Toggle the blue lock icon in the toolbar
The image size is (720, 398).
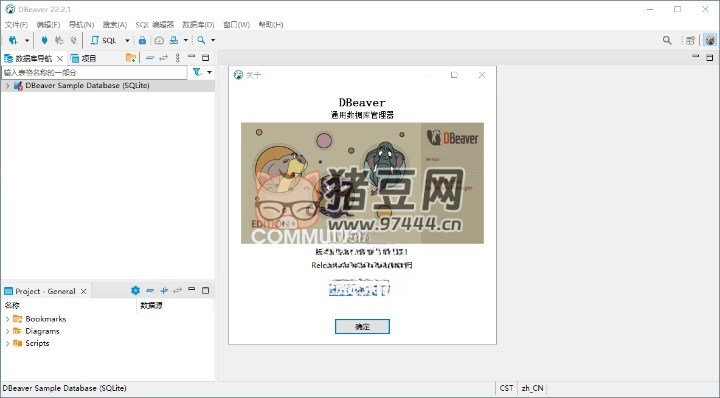pos(142,40)
